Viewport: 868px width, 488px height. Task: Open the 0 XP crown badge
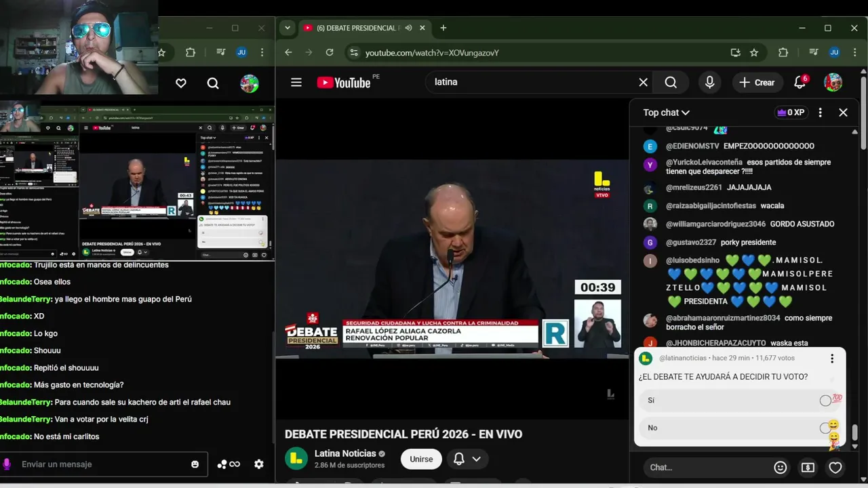coord(791,113)
